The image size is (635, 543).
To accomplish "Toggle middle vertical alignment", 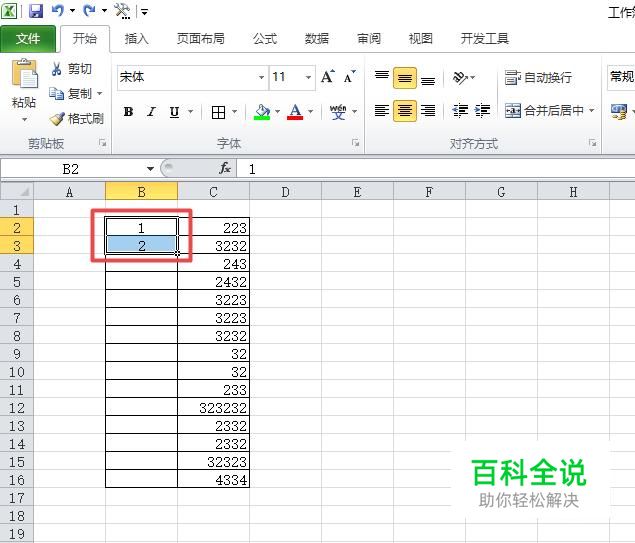I will click(x=405, y=78).
